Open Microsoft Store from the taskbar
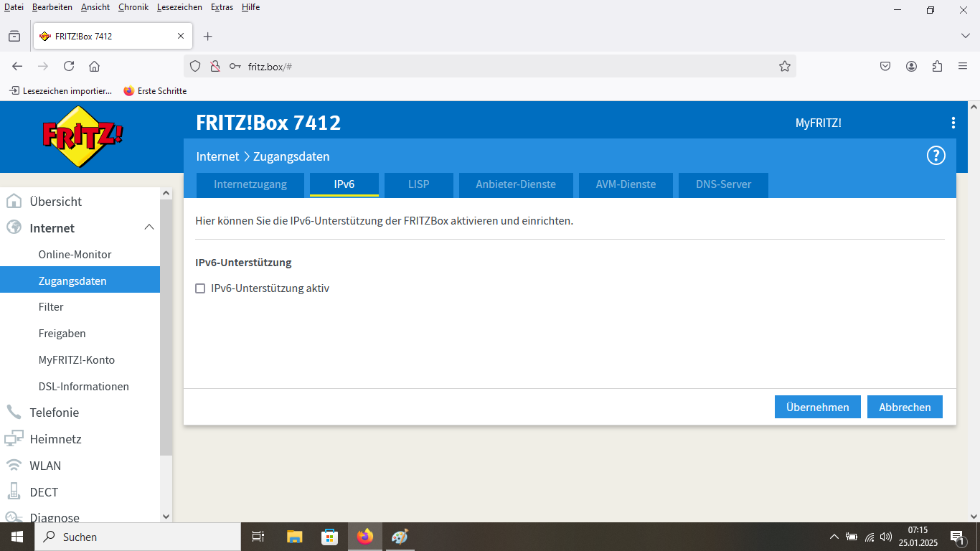 [x=329, y=537]
